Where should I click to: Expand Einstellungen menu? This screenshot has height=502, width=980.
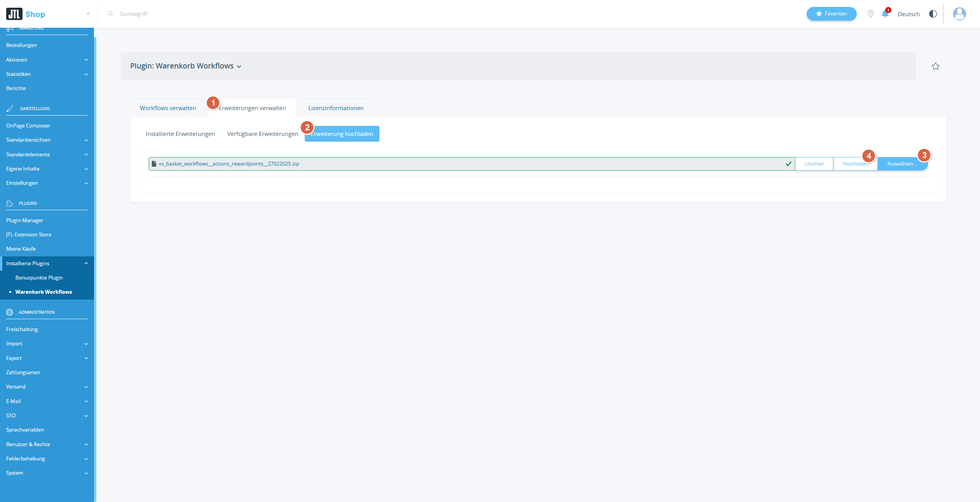tap(47, 183)
